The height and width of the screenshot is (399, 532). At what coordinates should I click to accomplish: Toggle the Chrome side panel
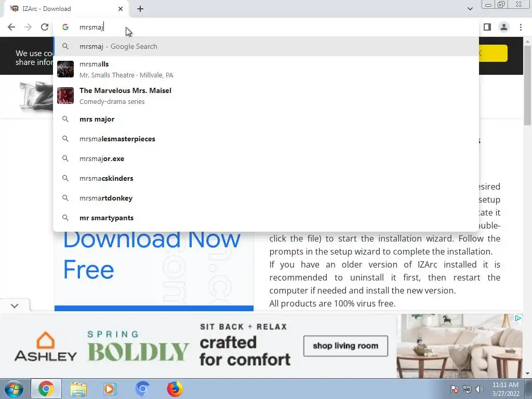tap(487, 27)
